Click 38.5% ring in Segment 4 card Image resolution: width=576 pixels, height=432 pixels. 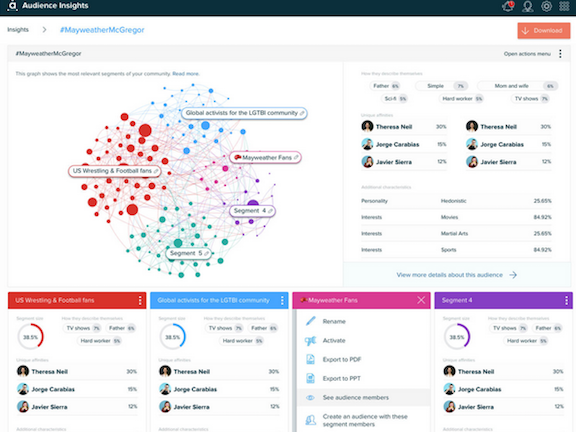tap(457, 336)
